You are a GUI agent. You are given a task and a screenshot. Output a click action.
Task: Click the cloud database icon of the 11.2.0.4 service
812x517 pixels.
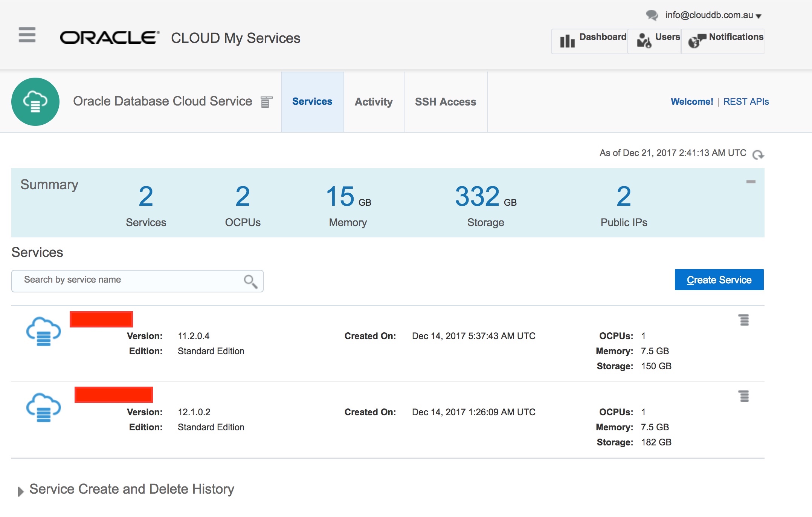tap(44, 331)
